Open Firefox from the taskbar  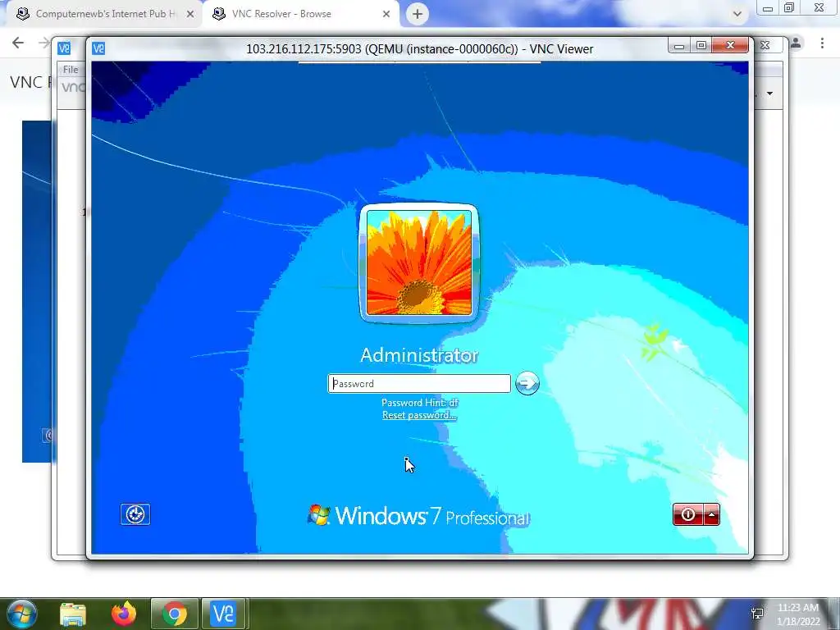click(x=124, y=614)
